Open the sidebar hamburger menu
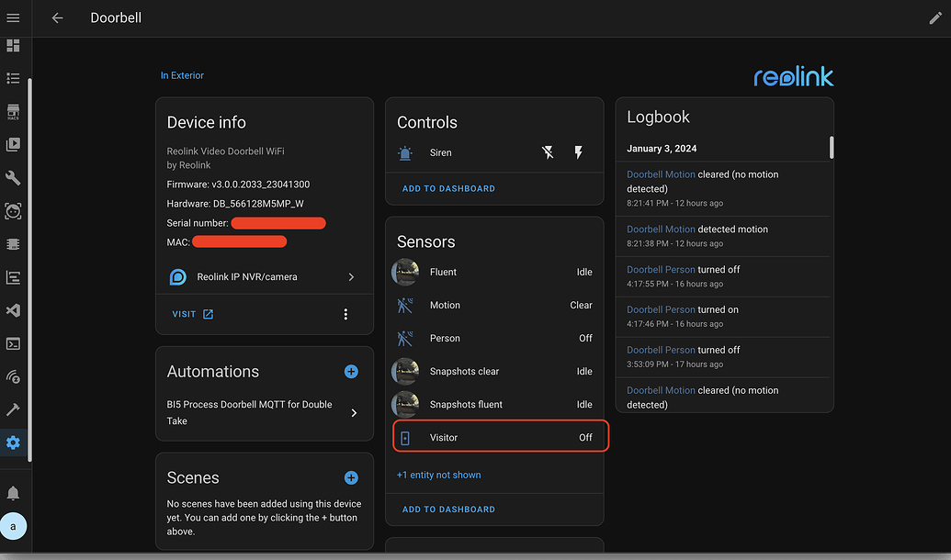 point(13,17)
